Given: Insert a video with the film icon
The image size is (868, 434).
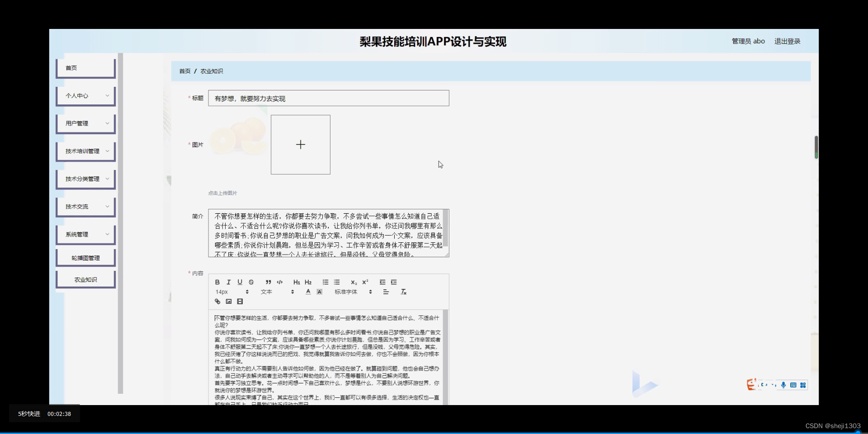Looking at the screenshot, I should [240, 301].
